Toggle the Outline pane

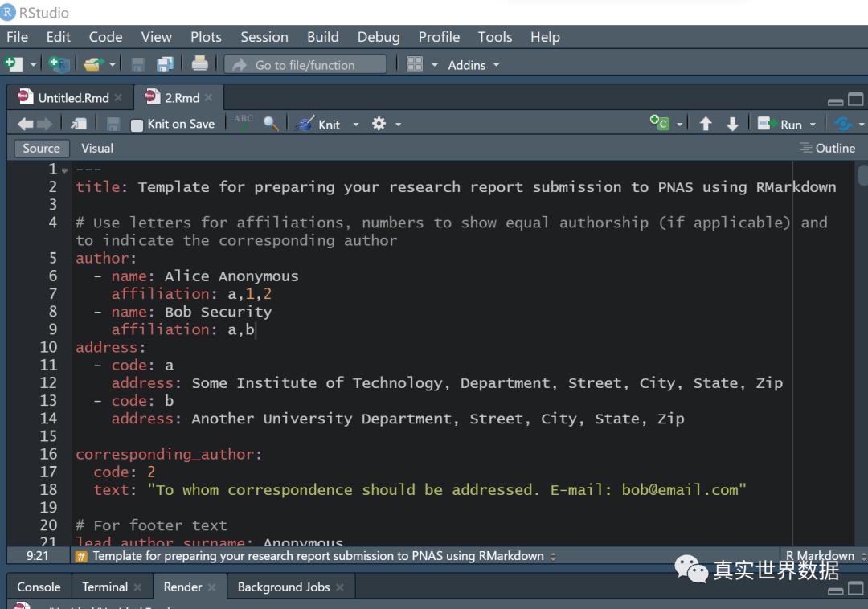tap(827, 148)
